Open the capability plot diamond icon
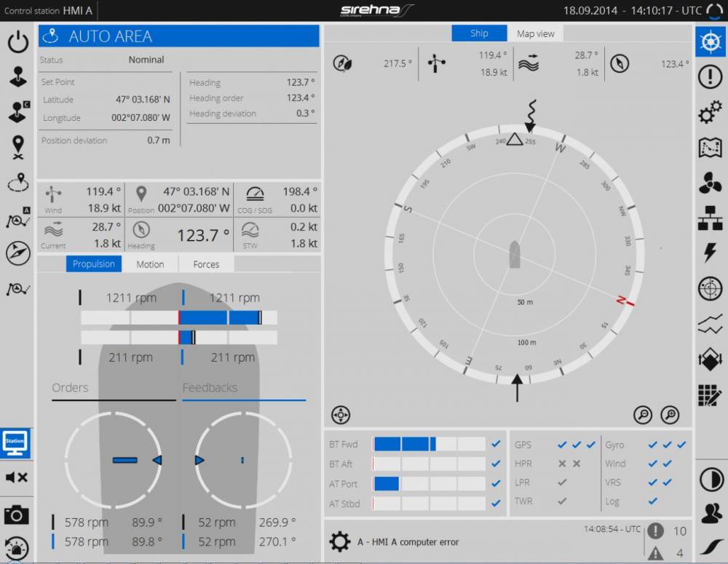 coord(711,360)
